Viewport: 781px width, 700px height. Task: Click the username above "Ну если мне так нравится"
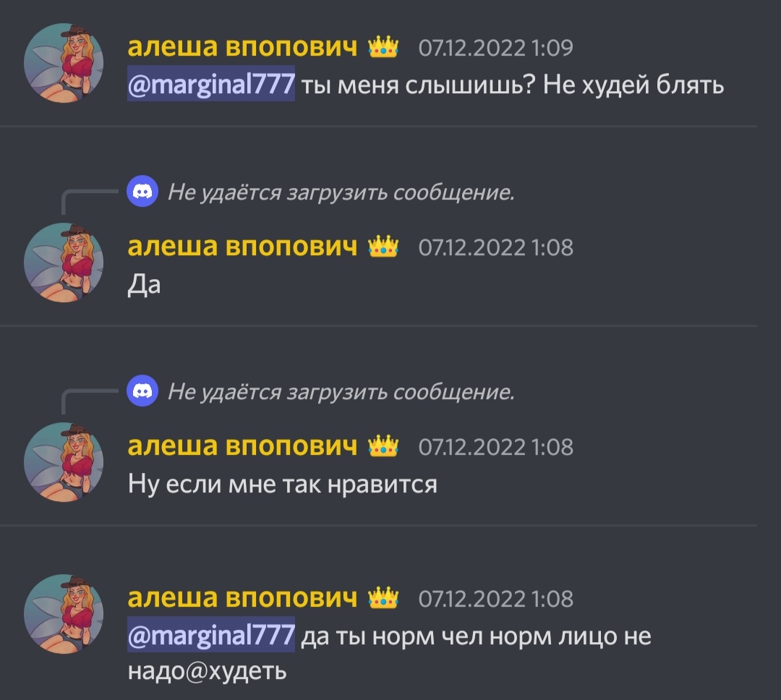click(242, 446)
